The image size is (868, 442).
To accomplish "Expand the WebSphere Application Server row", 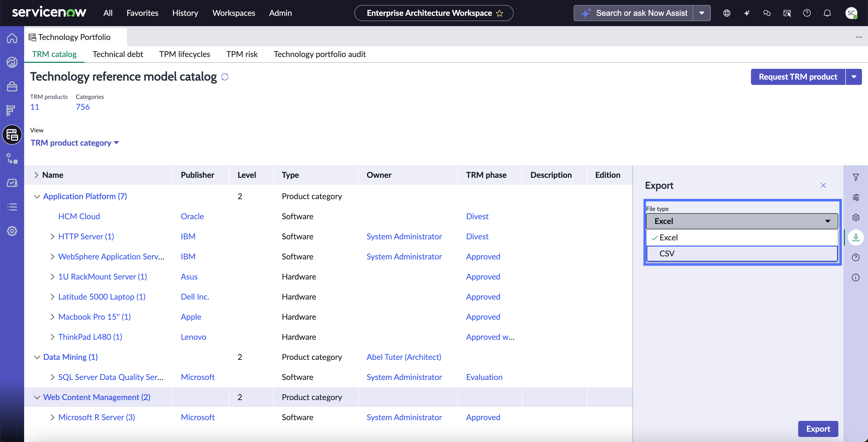I will tap(52, 257).
